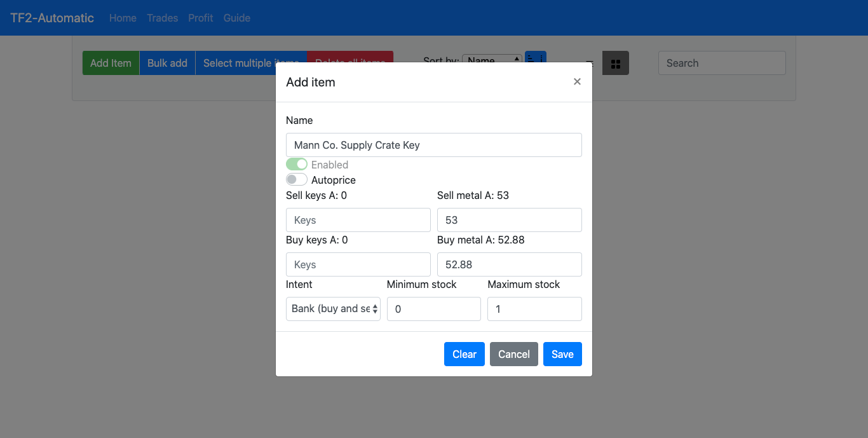
Task: Open the Profit page
Action: (200, 18)
